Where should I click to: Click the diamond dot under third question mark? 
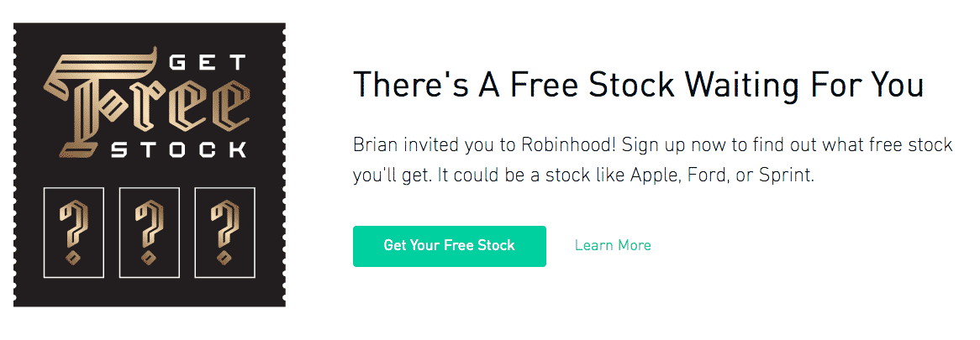(225, 258)
